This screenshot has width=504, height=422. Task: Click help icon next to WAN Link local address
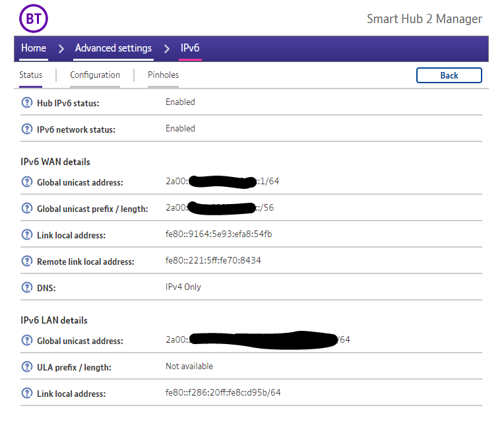(x=27, y=235)
